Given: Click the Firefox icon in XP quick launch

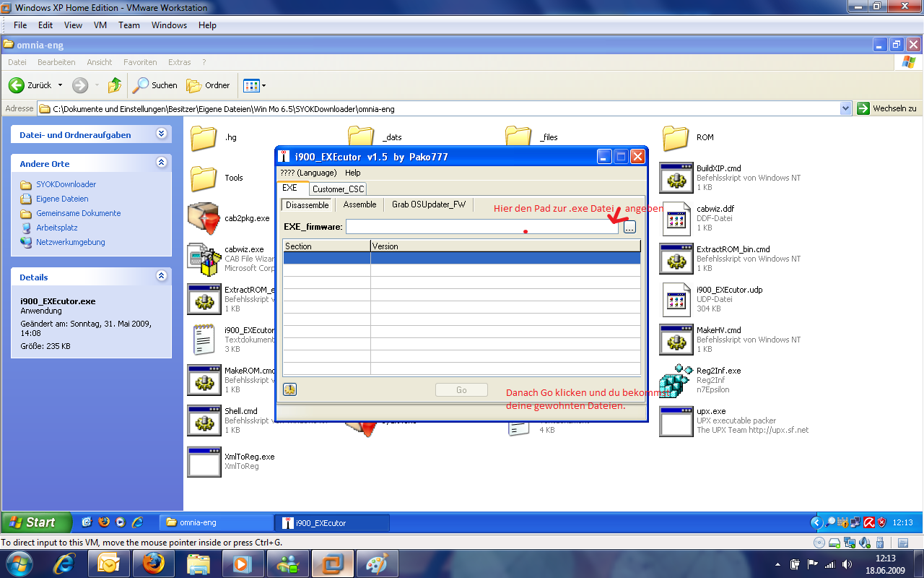Looking at the screenshot, I should tap(104, 522).
